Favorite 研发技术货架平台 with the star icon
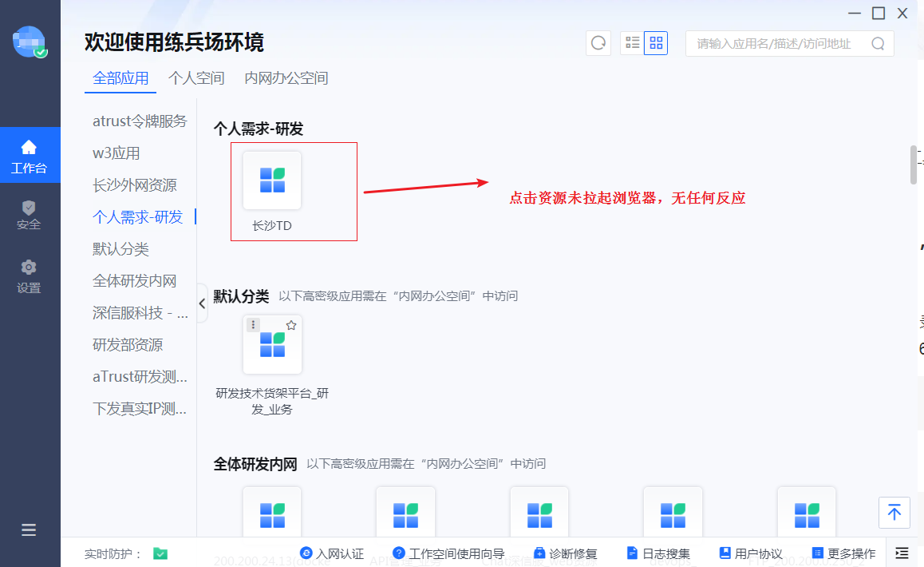Viewport: 924px width, 567px height. pos(291,325)
